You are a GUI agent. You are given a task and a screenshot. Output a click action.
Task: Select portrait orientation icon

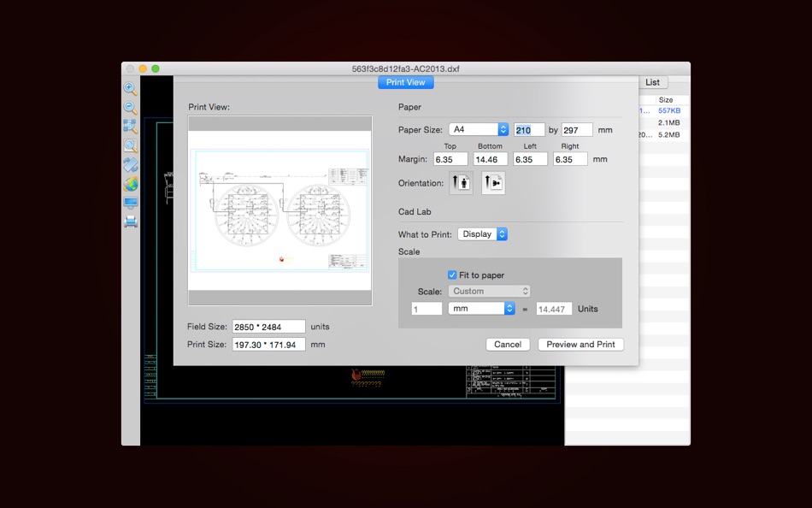[x=461, y=183]
